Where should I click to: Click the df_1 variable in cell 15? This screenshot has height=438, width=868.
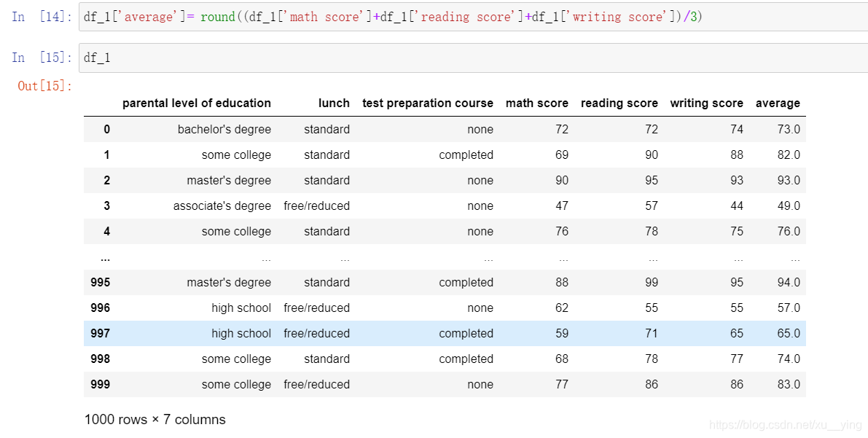pyautogui.click(x=95, y=57)
